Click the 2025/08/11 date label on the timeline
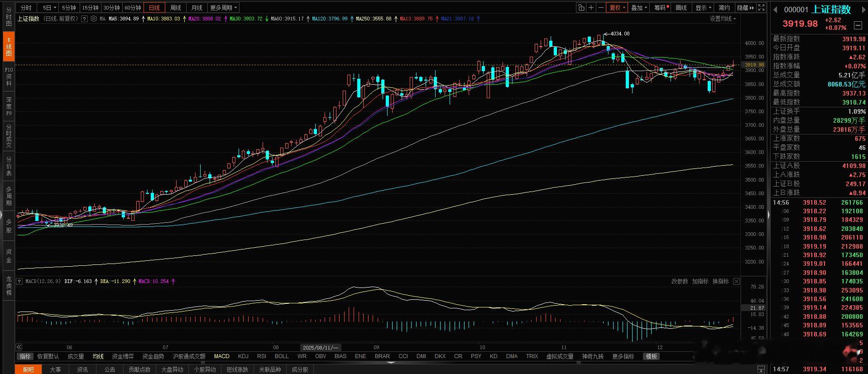Viewport: 868px width, 374px height. tap(321, 347)
